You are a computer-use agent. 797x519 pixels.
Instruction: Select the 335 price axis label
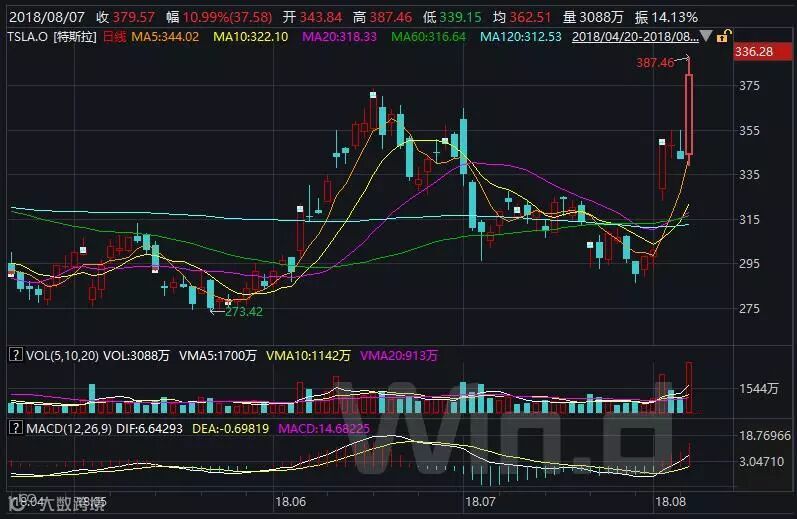(749, 174)
